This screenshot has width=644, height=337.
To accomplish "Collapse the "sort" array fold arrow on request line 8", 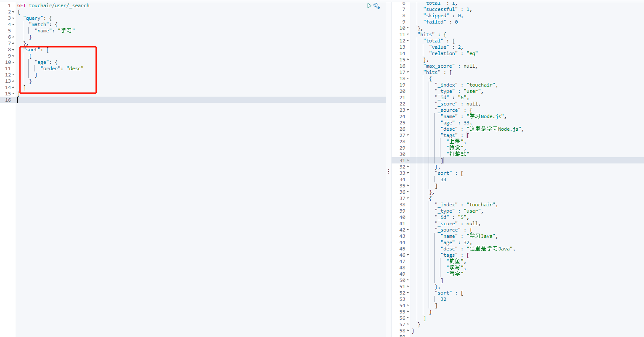I will [x=13, y=50].
